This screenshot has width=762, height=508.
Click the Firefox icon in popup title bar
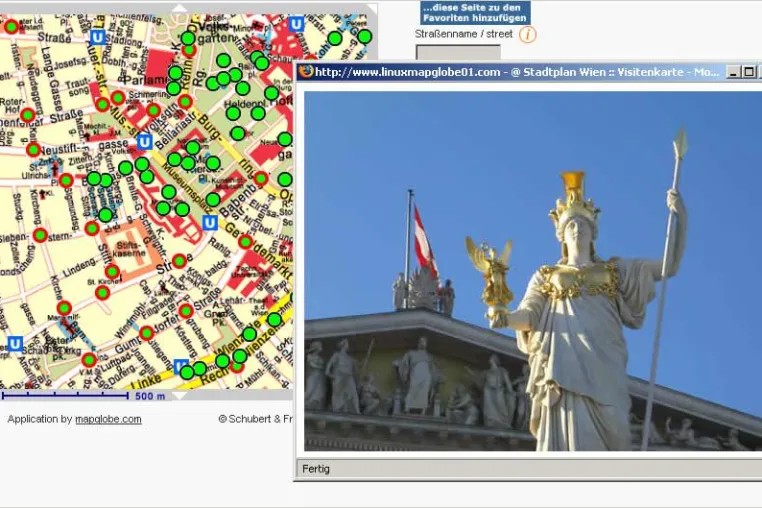306,72
